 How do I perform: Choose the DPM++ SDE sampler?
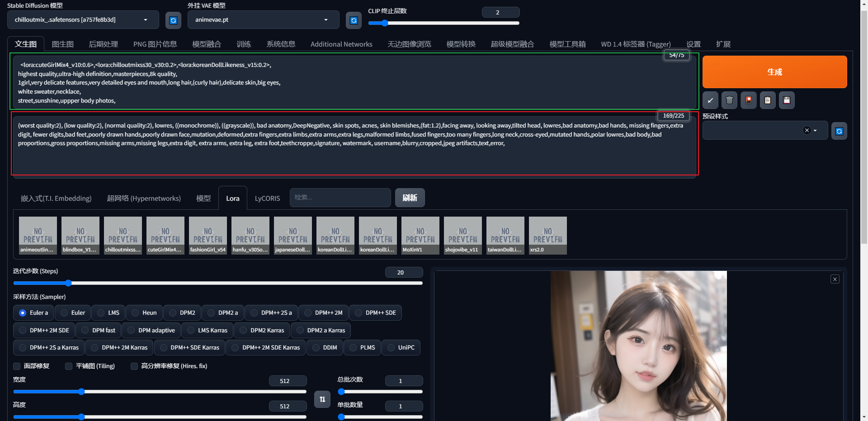coord(375,313)
